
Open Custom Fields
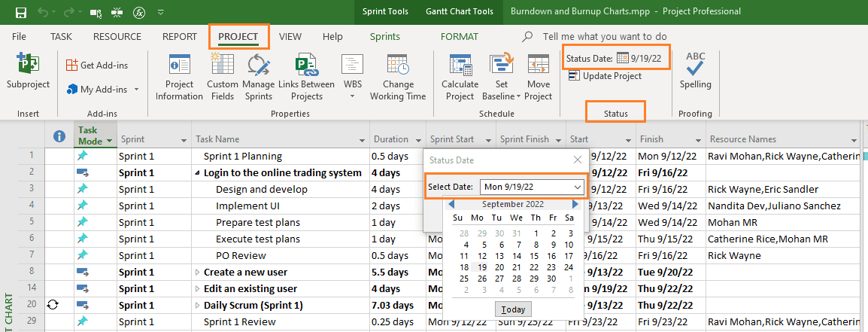(223, 77)
